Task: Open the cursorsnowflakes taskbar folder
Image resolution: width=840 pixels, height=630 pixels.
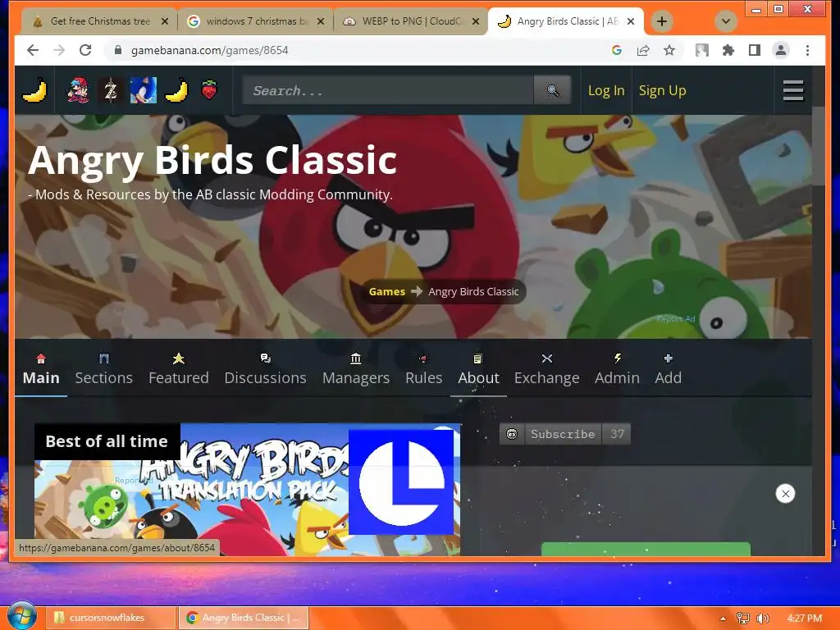Action: click(111, 618)
